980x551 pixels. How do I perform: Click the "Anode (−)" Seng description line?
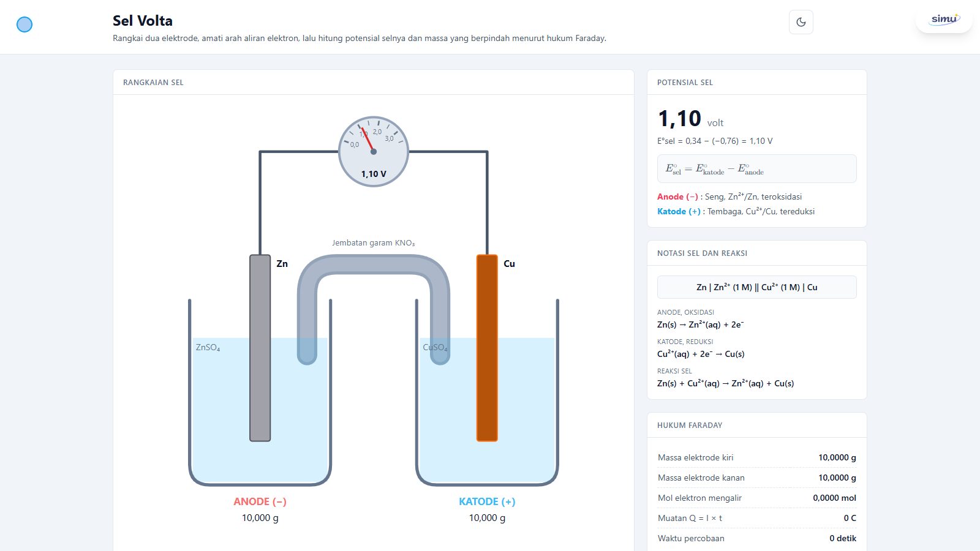coord(729,197)
